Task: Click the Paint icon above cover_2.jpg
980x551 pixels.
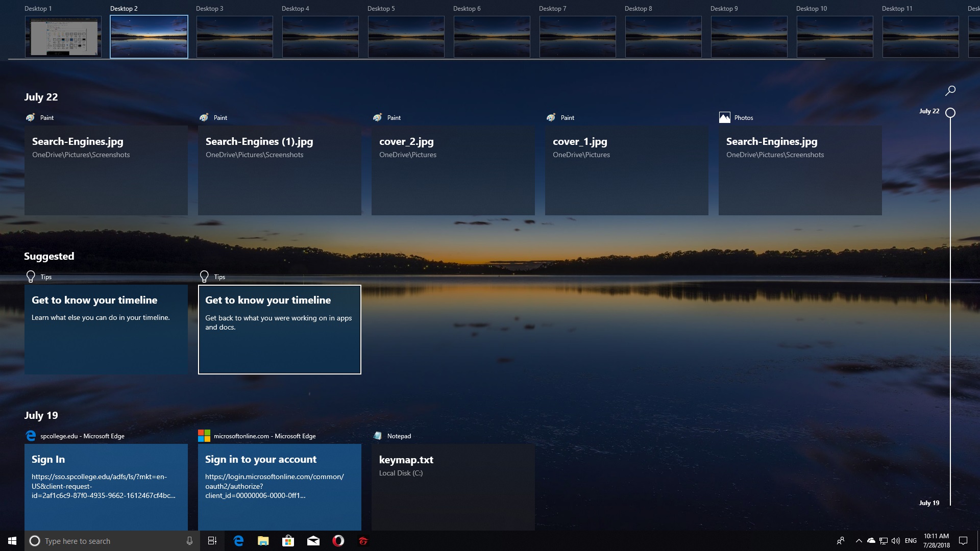Action: (378, 118)
